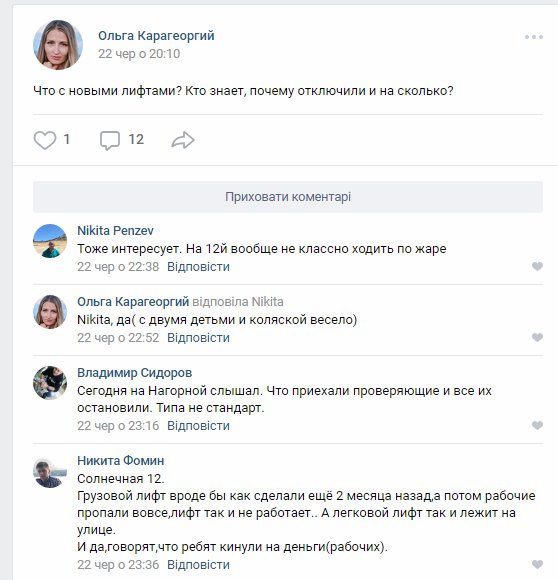Open Владимир Сидоров's profile name link

pos(135,373)
